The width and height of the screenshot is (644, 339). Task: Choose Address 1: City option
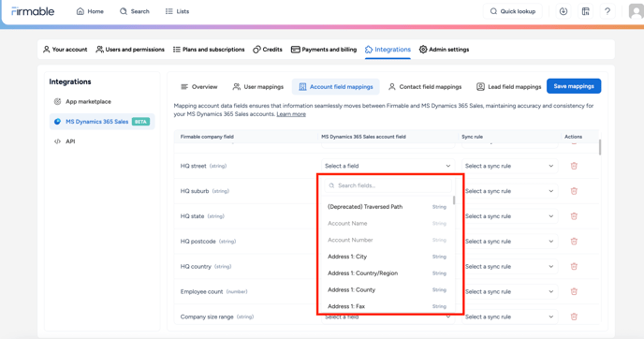pos(387,257)
